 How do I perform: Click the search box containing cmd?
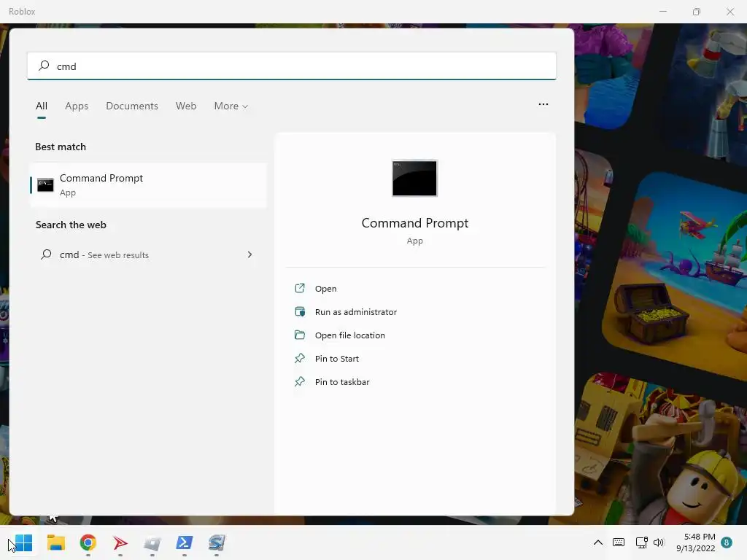tap(292, 66)
